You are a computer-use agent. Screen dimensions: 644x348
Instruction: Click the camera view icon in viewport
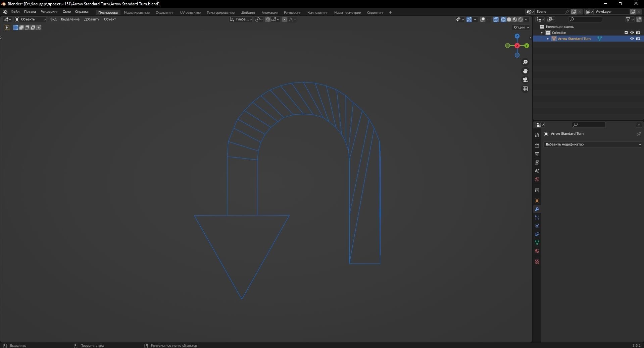tap(525, 80)
